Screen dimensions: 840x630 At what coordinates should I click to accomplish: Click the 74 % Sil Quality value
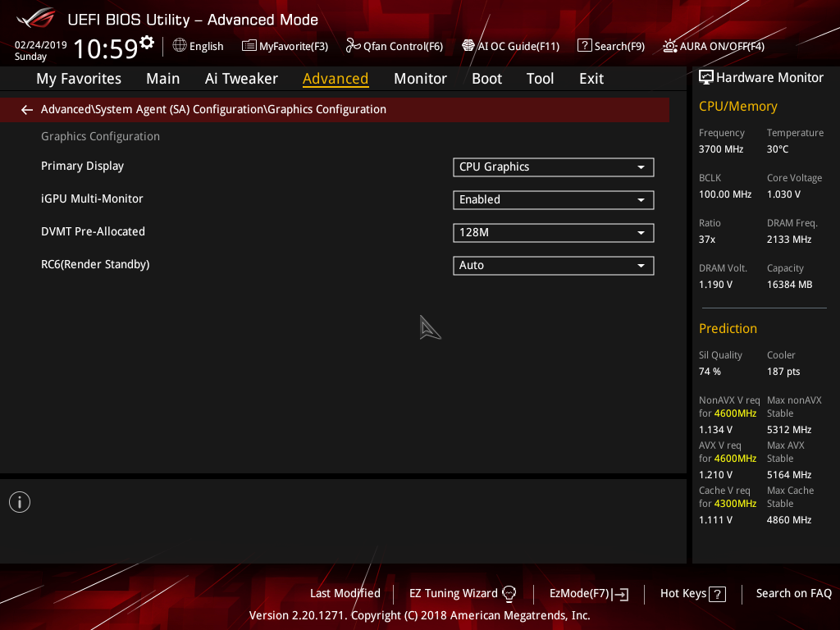[710, 372]
